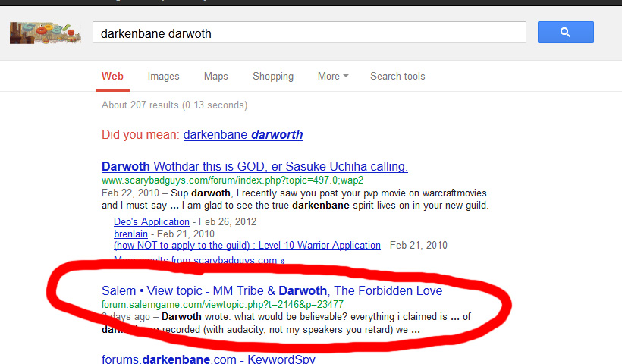622x364 pixels.
Task: Click the scarybadguys.com forum URL
Action: [232, 180]
